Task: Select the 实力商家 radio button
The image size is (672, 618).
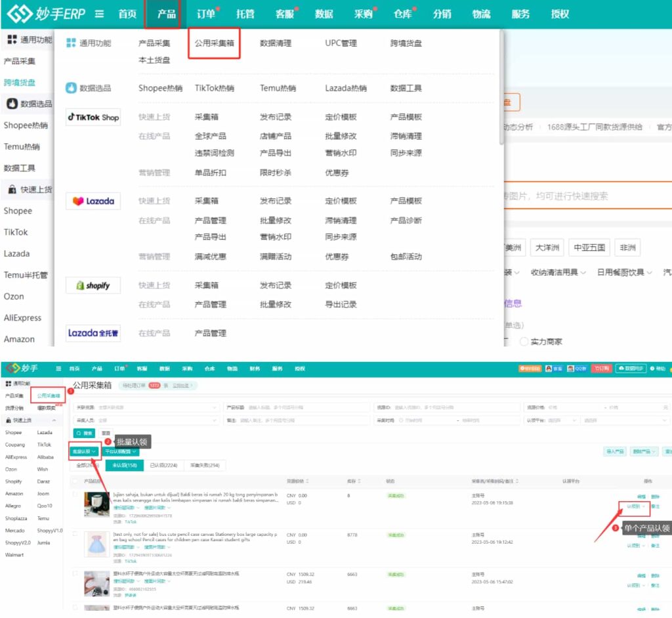Action: point(524,342)
